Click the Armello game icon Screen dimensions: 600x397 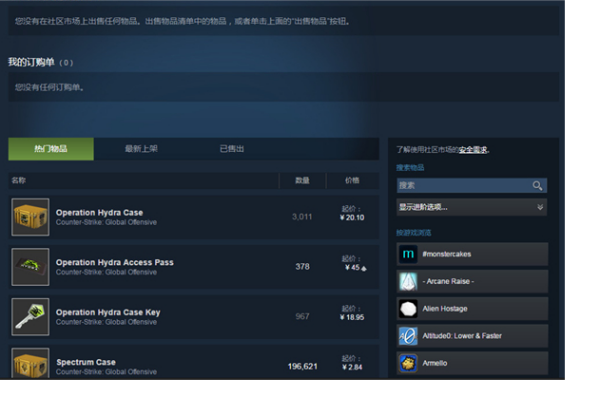coord(408,363)
